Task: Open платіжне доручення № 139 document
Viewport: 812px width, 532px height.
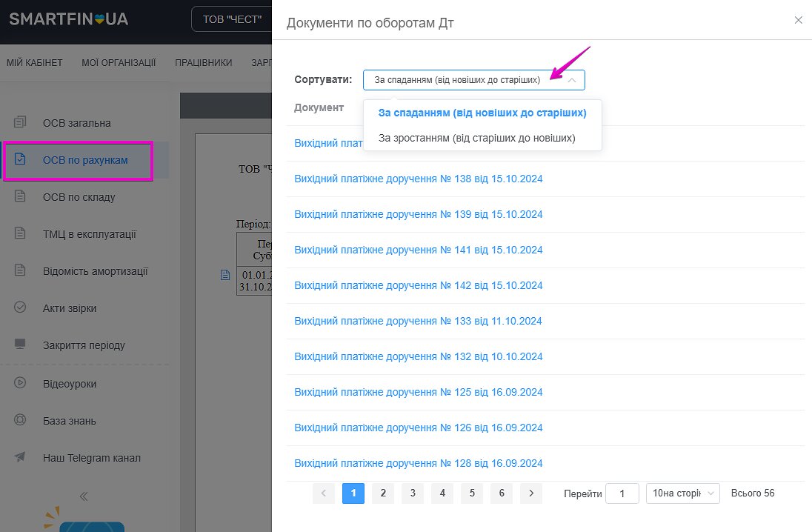Action: pos(419,214)
